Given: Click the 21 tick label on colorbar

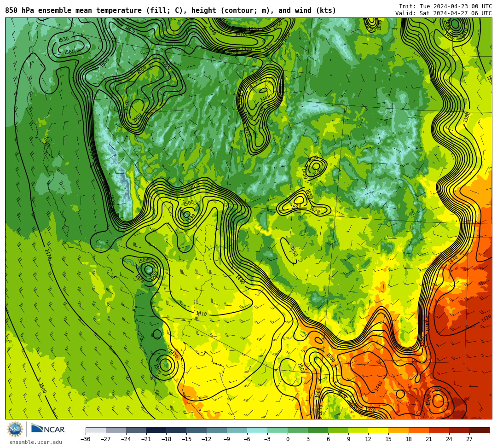Looking at the screenshot, I should (429, 439).
